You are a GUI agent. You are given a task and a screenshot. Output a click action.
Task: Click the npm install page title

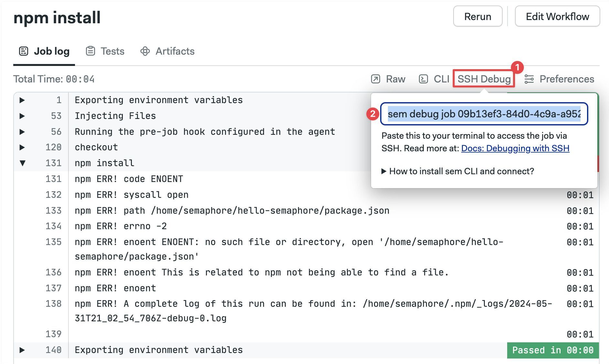tap(57, 17)
